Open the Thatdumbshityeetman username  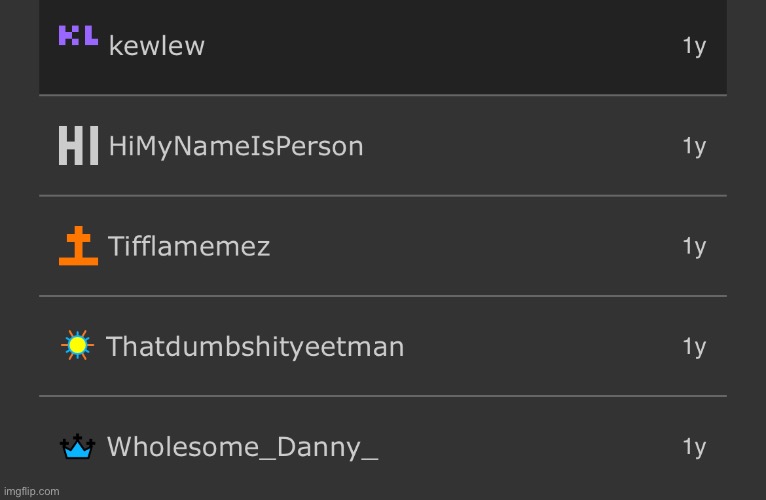pyautogui.click(x=255, y=347)
